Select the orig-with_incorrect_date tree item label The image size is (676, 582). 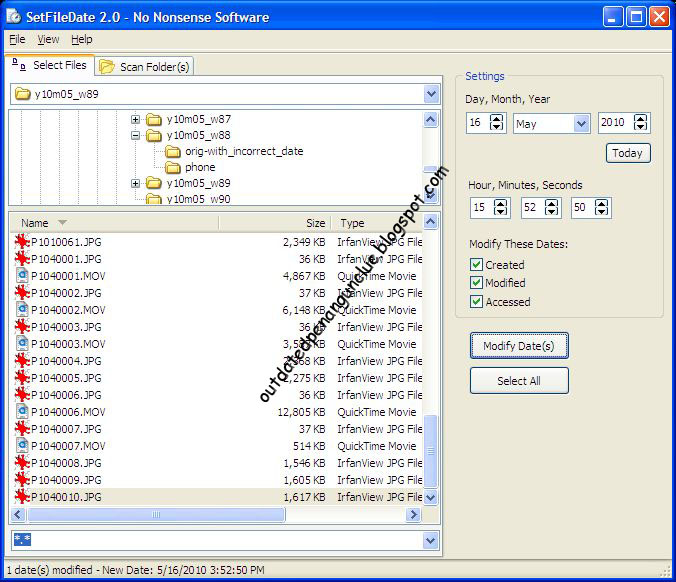click(244, 151)
